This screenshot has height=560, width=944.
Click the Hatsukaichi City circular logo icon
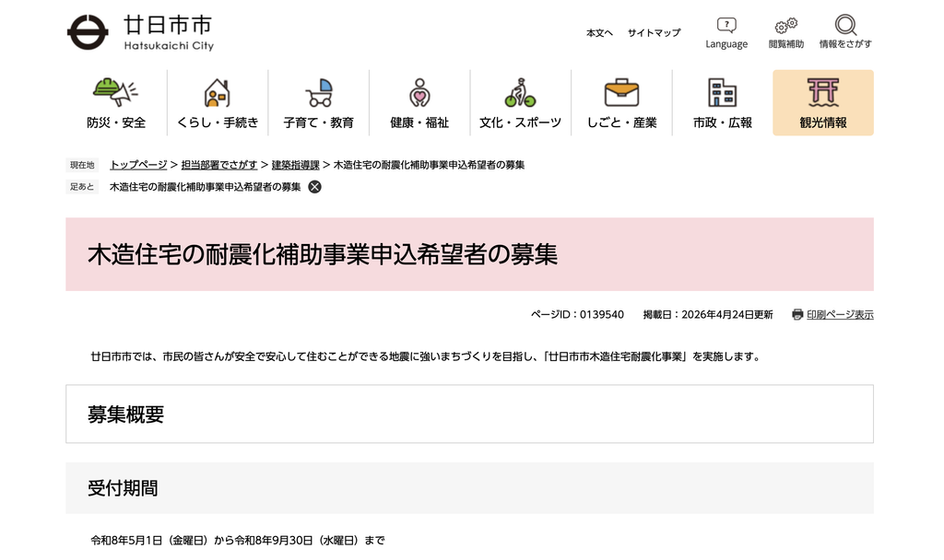(x=88, y=32)
